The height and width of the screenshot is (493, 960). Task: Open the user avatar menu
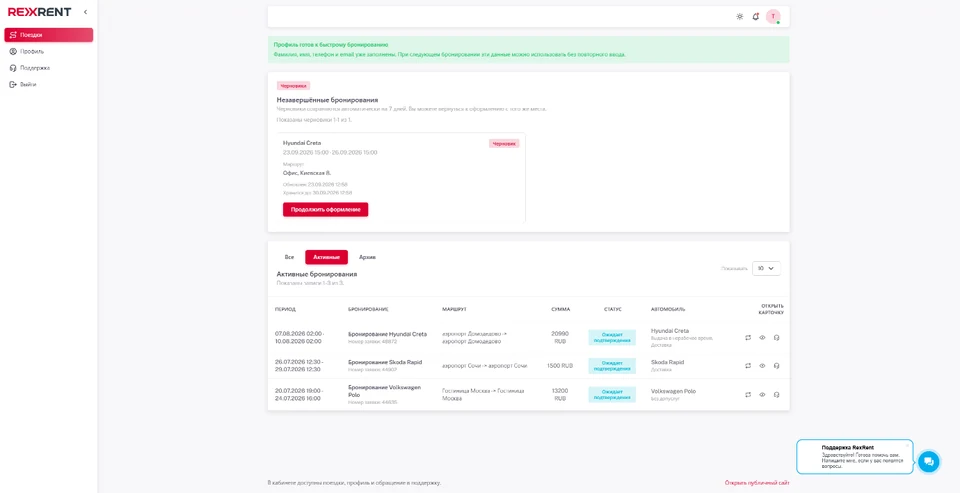[773, 17]
